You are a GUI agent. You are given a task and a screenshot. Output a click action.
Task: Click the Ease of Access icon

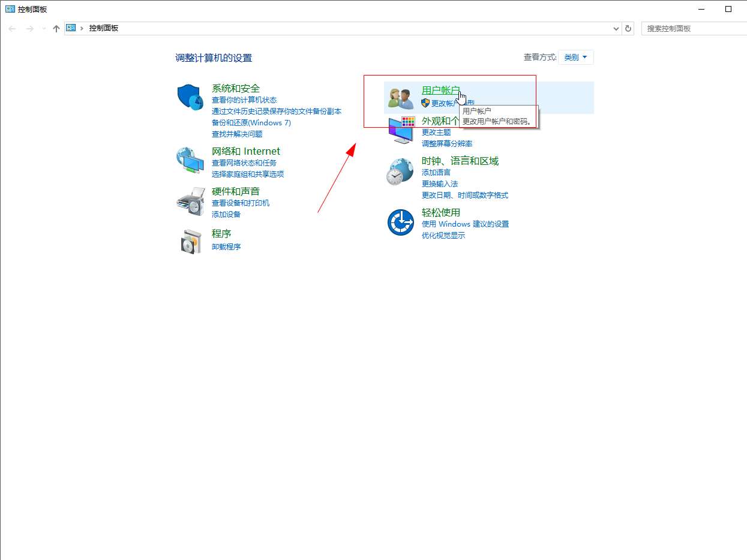click(x=400, y=222)
